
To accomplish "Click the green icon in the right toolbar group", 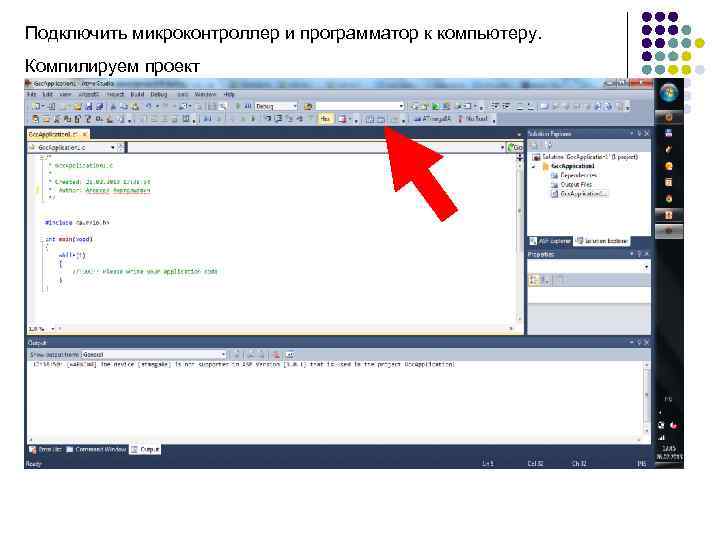I will (435, 107).
